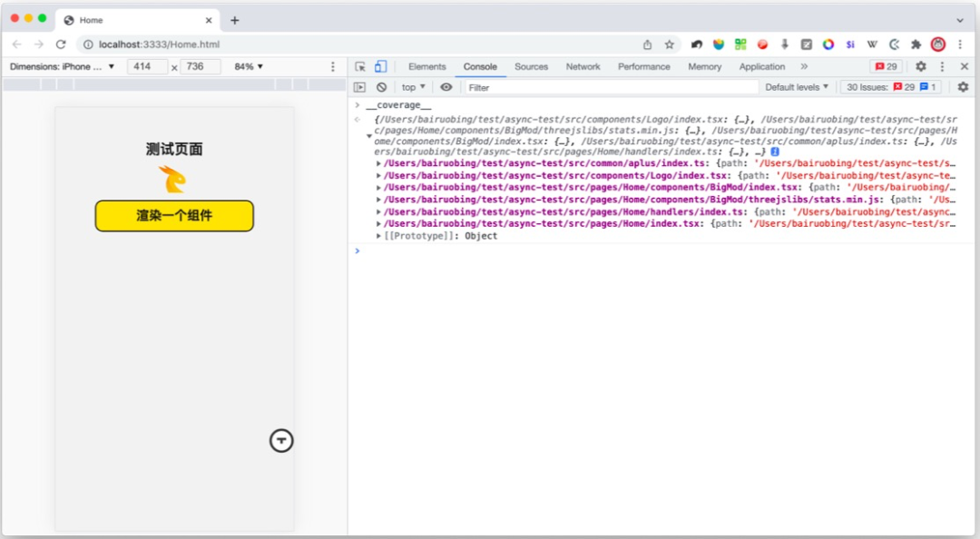Click the W extension icon
Viewport: 980px width, 539px height.
pyautogui.click(x=872, y=44)
